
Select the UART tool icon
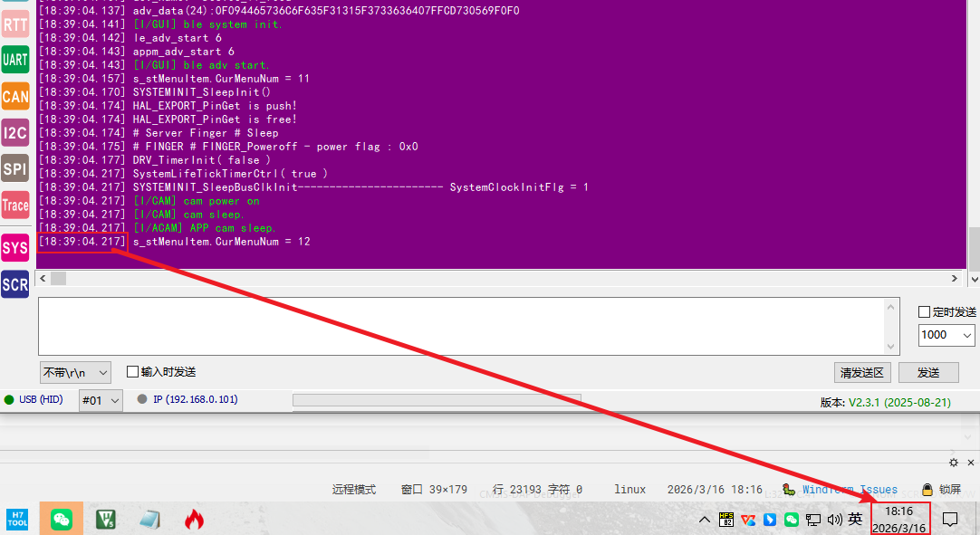point(15,60)
